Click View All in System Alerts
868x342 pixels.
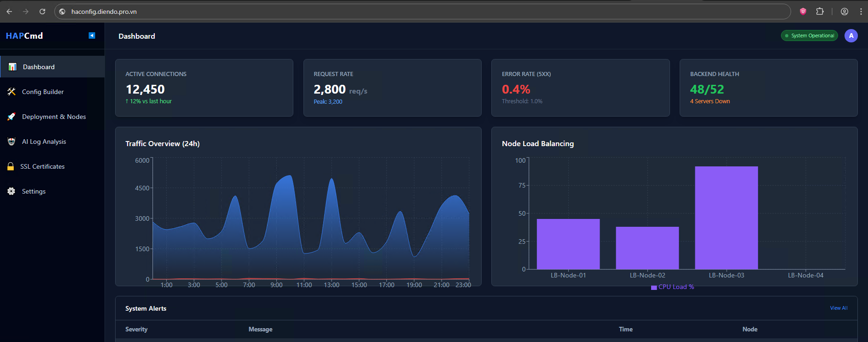[x=838, y=308]
